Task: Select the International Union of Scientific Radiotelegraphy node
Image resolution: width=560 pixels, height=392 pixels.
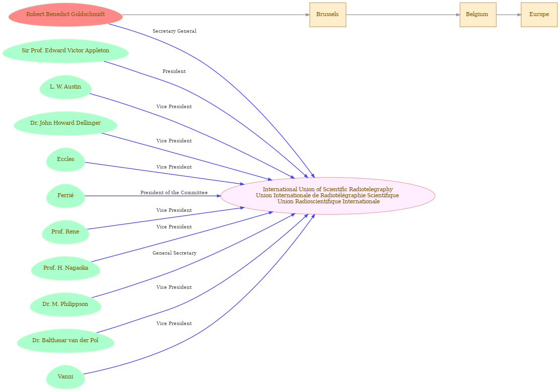Action: pos(327,196)
